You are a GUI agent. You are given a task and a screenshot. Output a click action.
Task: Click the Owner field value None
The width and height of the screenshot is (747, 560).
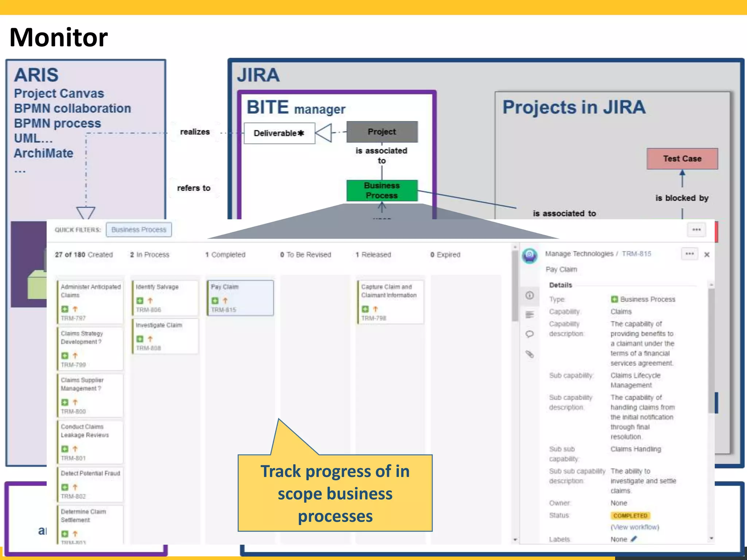coord(619,503)
